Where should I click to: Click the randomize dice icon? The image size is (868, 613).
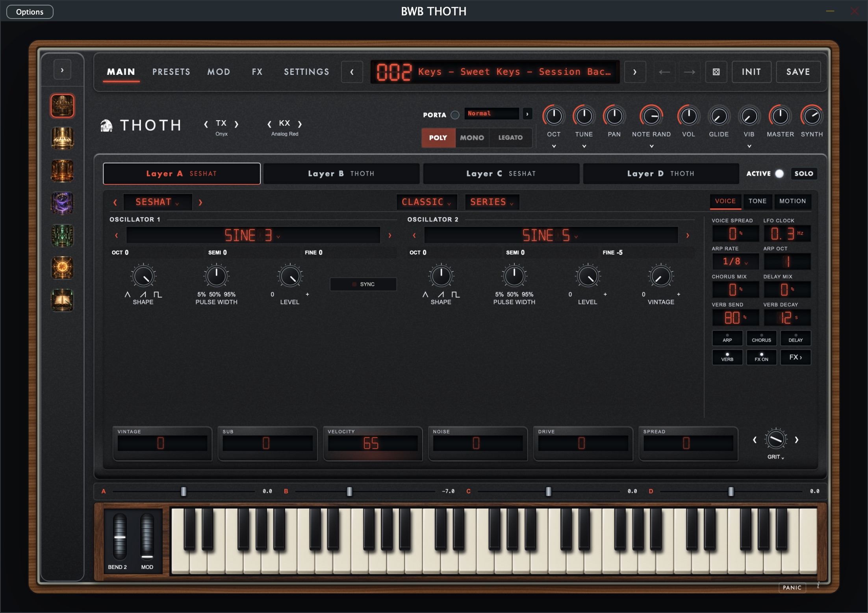pos(716,72)
